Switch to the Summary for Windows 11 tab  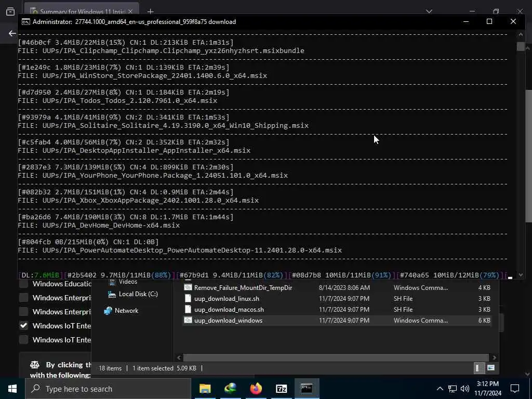[x=82, y=10]
